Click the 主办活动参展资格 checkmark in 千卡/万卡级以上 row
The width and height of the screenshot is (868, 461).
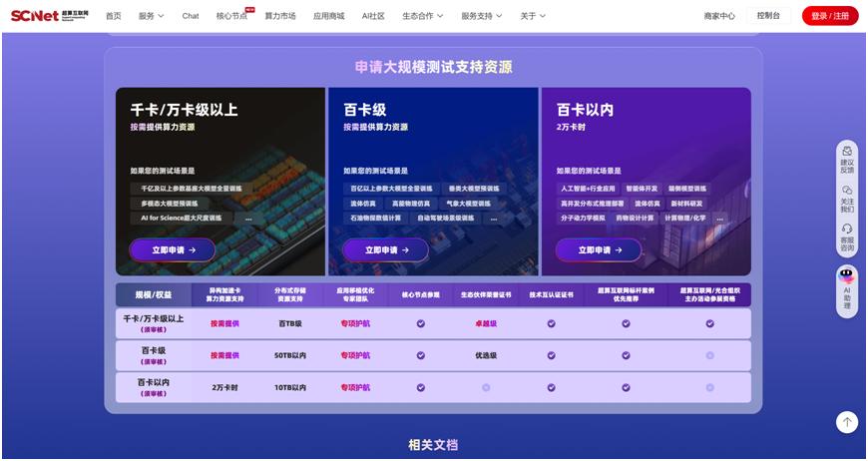[709, 323]
